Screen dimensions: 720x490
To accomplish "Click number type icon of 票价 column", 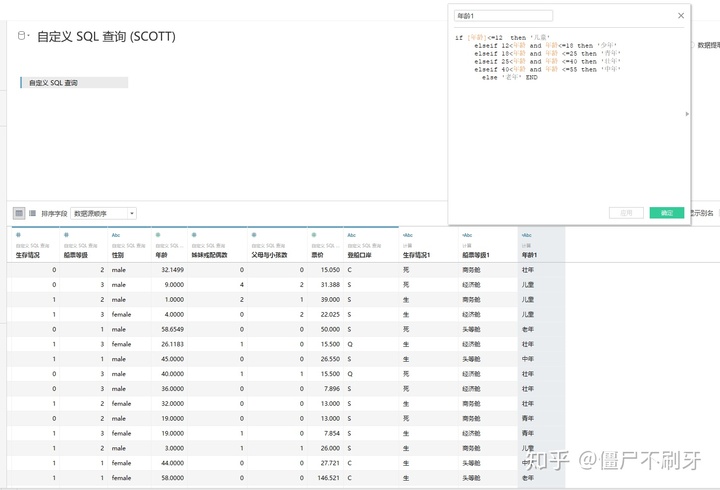I will [314, 235].
